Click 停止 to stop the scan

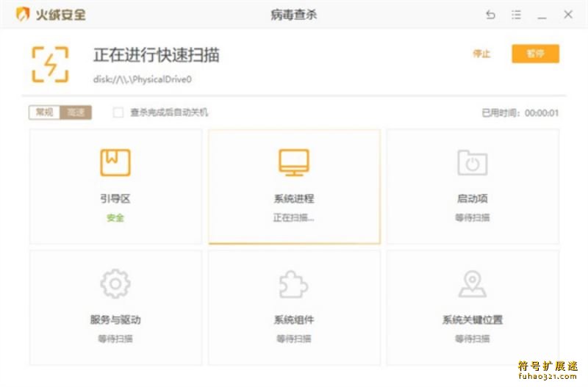pyautogui.click(x=481, y=54)
